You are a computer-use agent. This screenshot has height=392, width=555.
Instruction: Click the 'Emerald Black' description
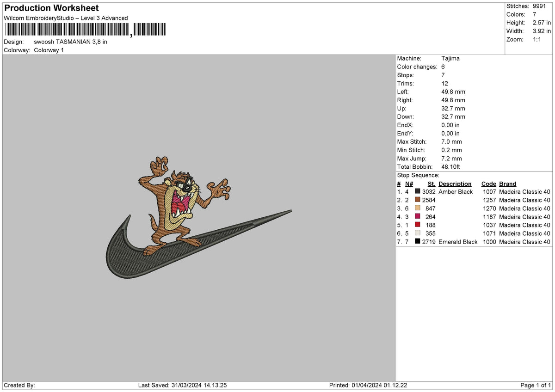pyautogui.click(x=458, y=242)
